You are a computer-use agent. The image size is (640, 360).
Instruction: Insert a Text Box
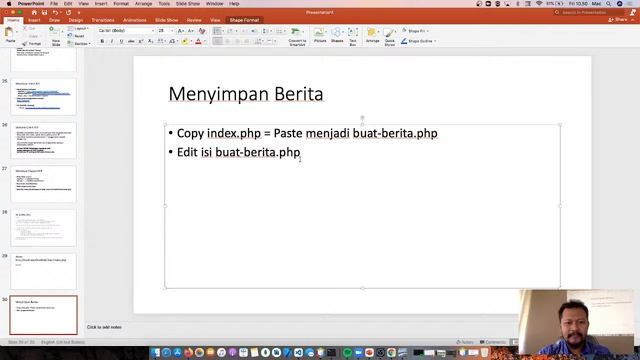point(353,36)
